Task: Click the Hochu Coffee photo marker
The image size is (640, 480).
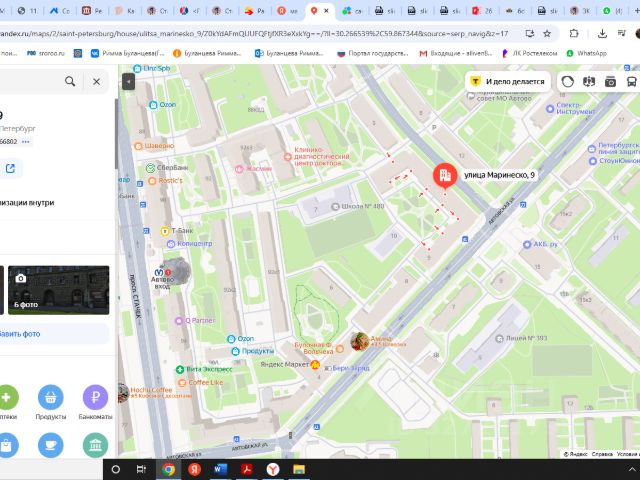Action: 123,393
